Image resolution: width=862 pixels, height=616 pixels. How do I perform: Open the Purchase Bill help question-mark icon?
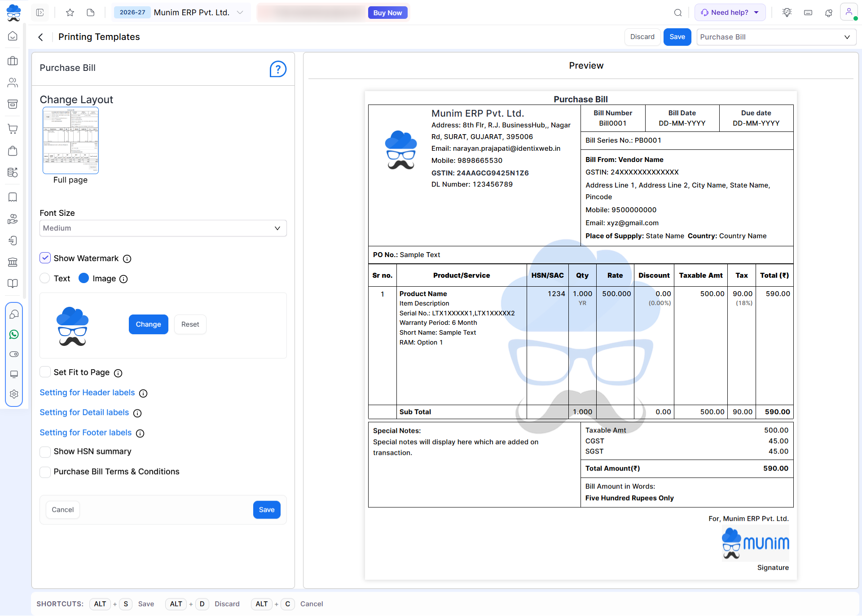click(x=278, y=69)
